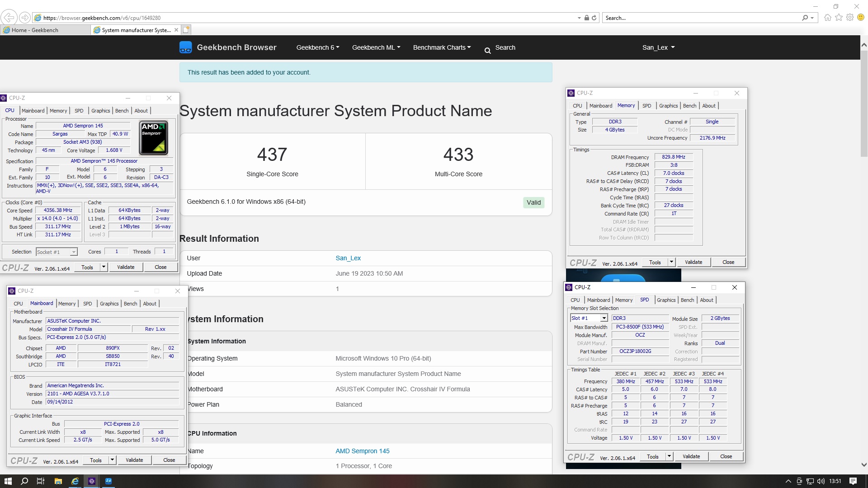Click the AMD Sempron logo in CPU-Z
Image resolution: width=868 pixels, height=488 pixels.
pyautogui.click(x=154, y=138)
